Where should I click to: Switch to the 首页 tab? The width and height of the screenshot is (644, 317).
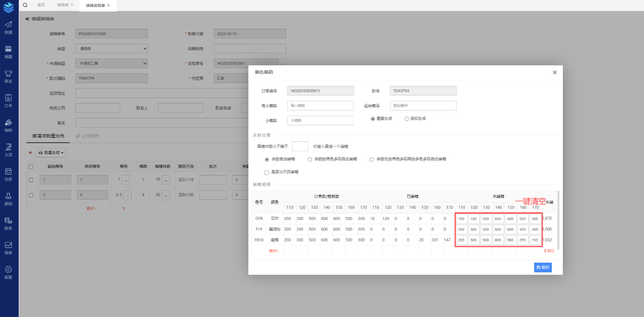coord(41,5)
